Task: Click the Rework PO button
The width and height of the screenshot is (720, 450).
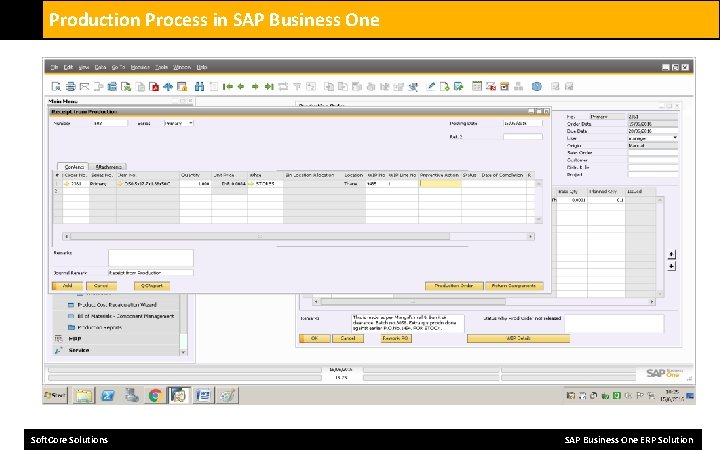Action: pos(396,338)
